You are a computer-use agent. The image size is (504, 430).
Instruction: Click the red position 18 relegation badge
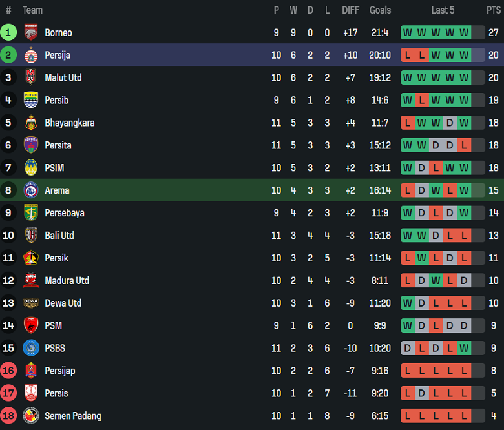click(x=8, y=416)
